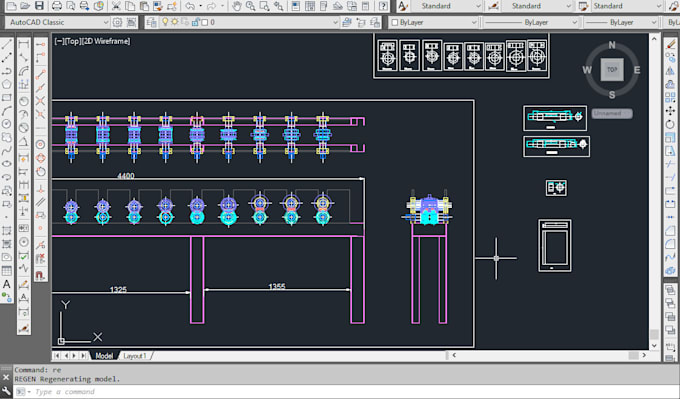Image resolution: width=680 pixels, height=399 pixels.
Task: Select the Line tool in the Draw toolbar
Action: pyautogui.click(x=7, y=44)
